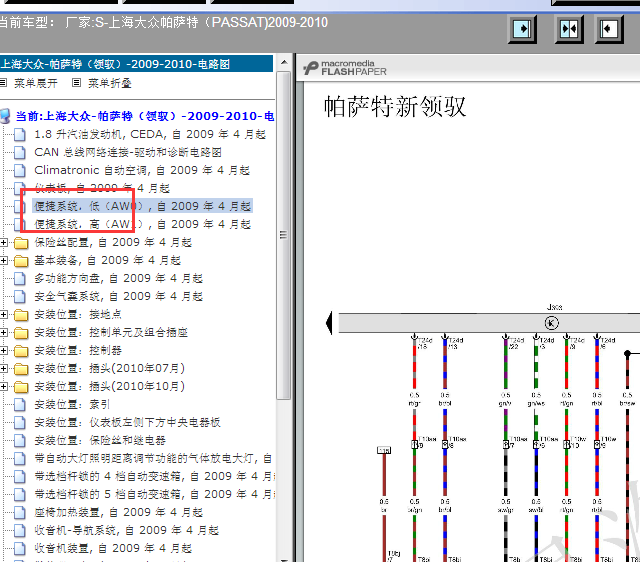Click the document icon for CAN 总线网络连接
640x562 pixels.
tap(21, 152)
